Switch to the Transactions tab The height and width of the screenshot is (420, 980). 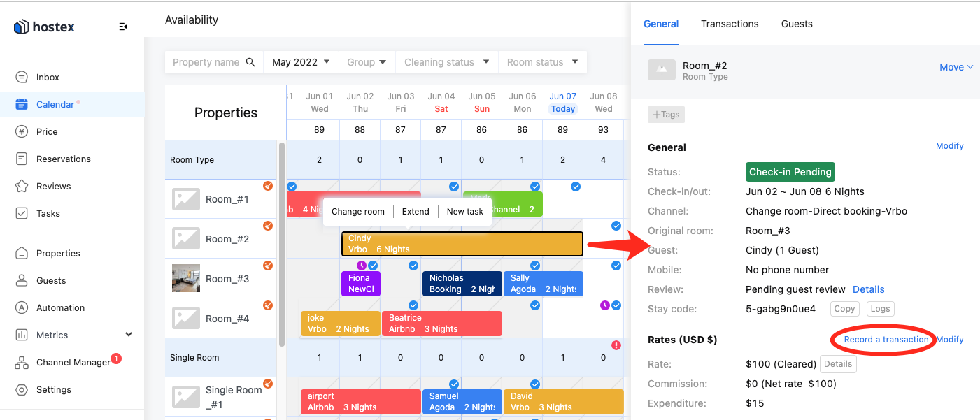coord(730,24)
